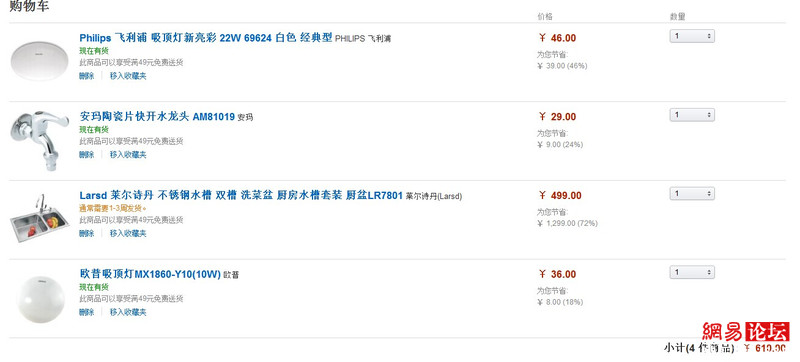This screenshot has width=800, height=362.
Task: Open the 欧普 ceiling lamp product image
Action: point(41,299)
